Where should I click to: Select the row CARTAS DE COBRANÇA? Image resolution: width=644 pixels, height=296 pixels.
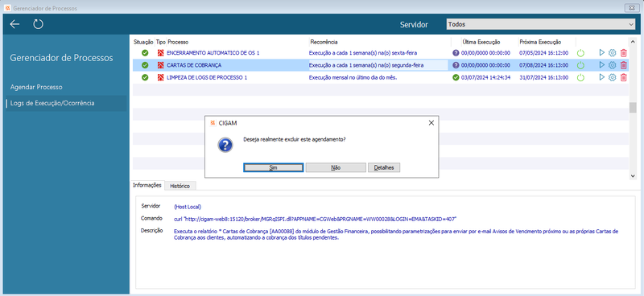click(380, 65)
